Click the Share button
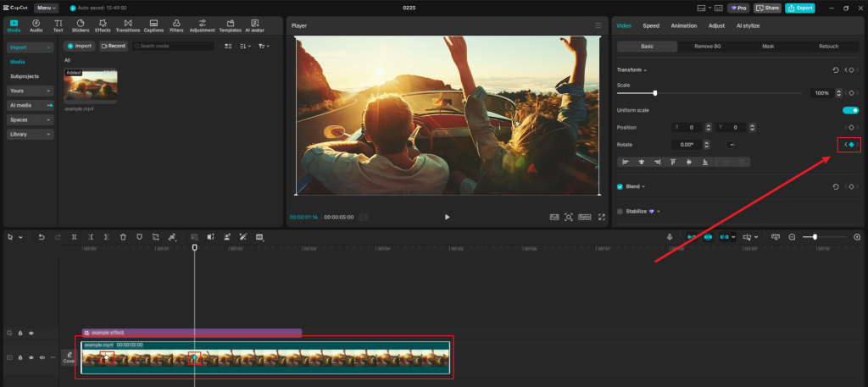 [767, 8]
